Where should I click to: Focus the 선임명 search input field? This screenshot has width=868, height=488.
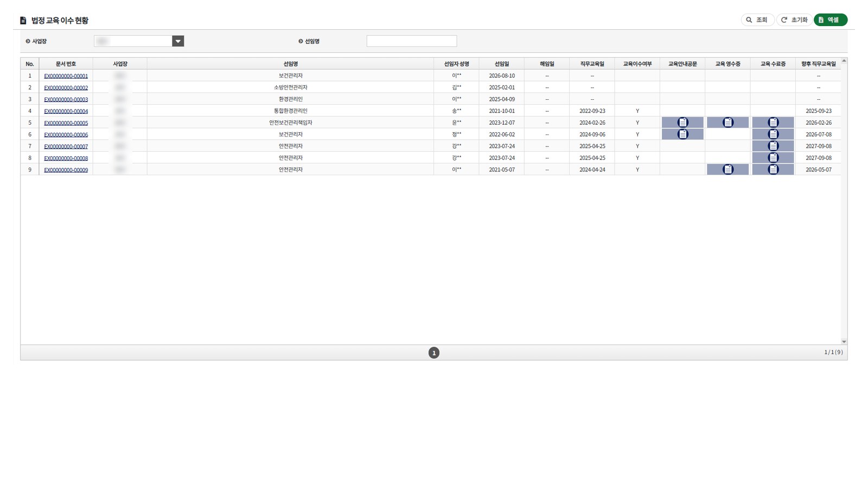click(412, 41)
